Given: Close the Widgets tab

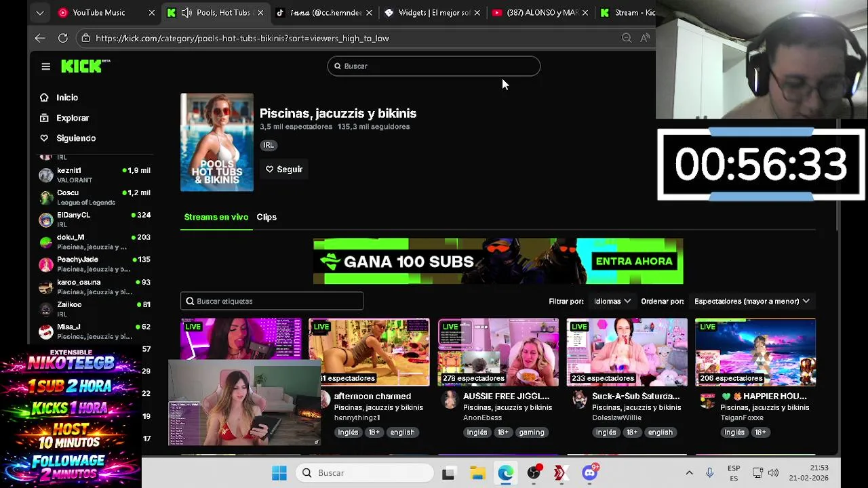Looking at the screenshot, I should click(477, 12).
